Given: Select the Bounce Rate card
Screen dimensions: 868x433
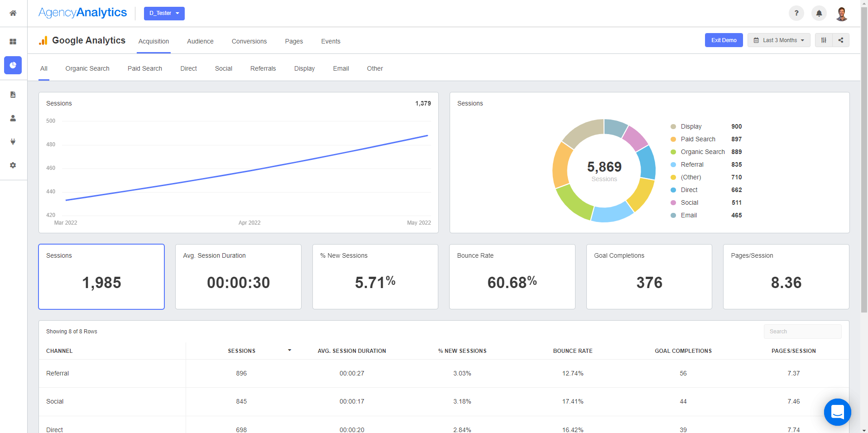Looking at the screenshot, I should (x=512, y=277).
